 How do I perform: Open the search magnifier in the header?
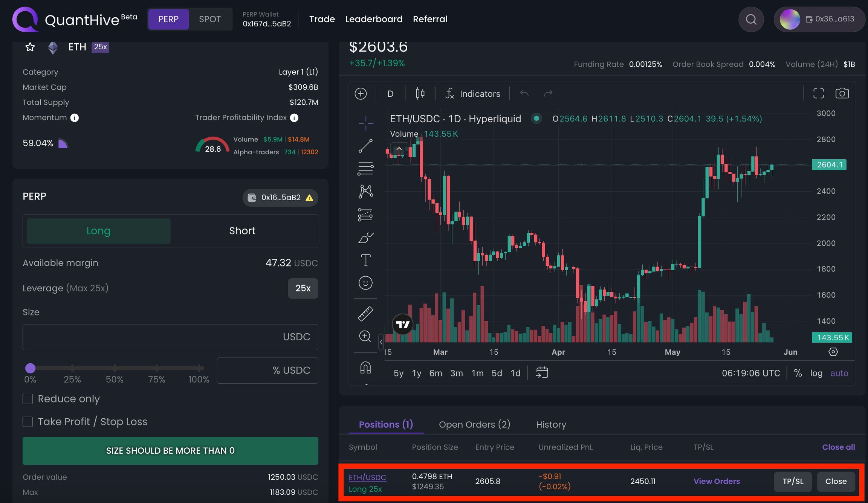click(751, 19)
